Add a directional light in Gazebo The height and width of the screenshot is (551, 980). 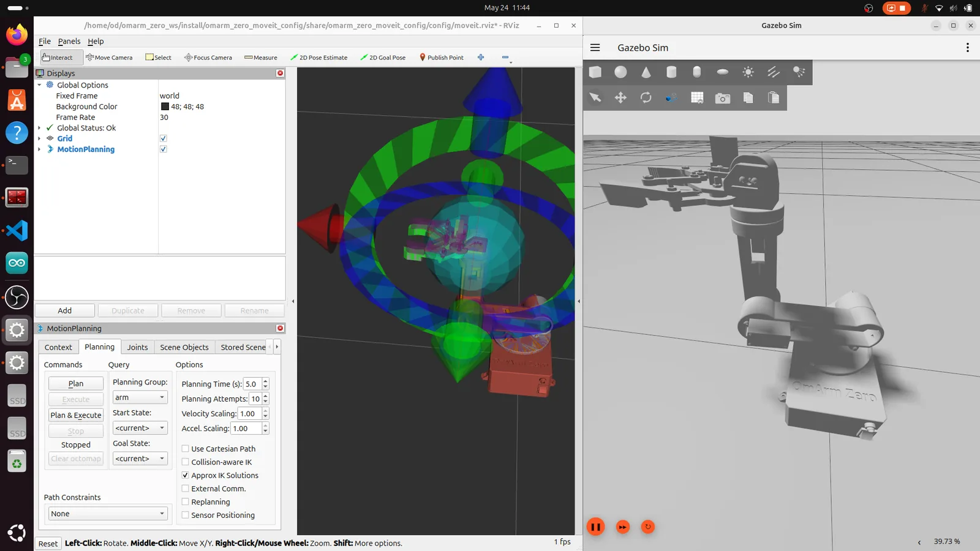pos(774,72)
